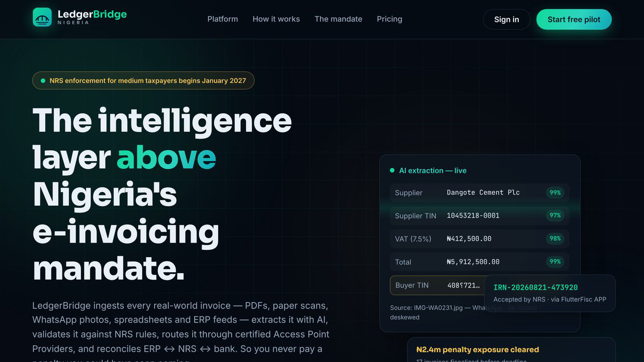Select Total value ₦5,912,500.00
This screenshot has height=362, width=644.
pos(473,262)
